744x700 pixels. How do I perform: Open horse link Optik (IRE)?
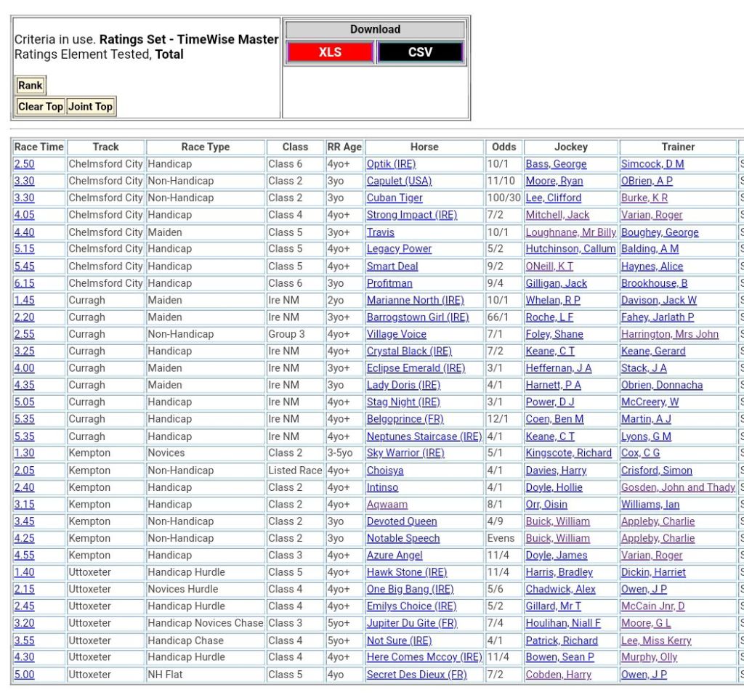click(391, 164)
